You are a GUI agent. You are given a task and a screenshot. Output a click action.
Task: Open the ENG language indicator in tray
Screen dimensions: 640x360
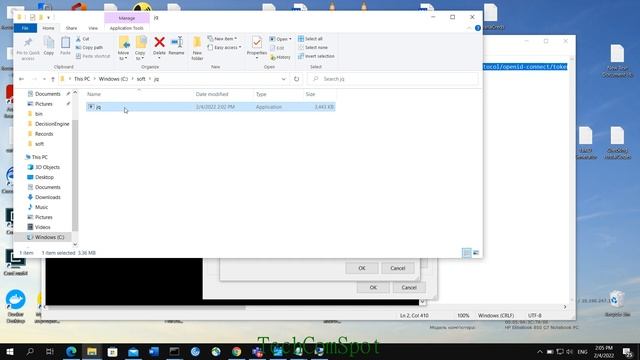point(583,351)
